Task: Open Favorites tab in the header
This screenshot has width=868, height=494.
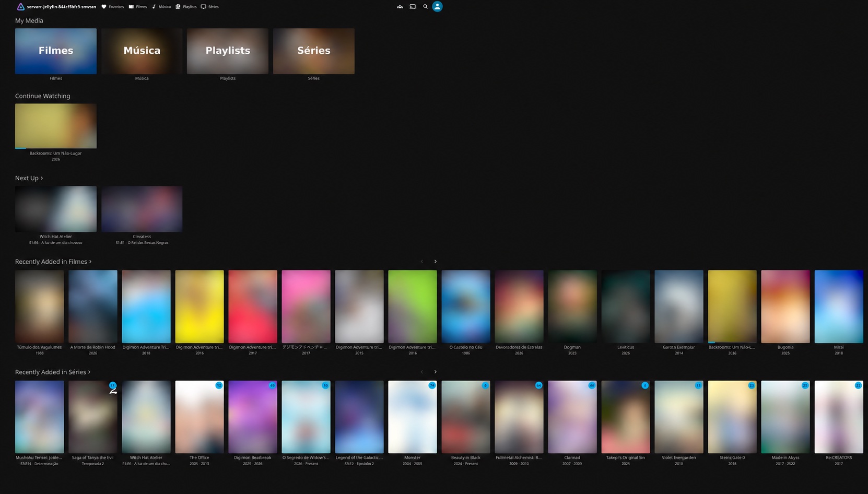Action: pos(113,7)
